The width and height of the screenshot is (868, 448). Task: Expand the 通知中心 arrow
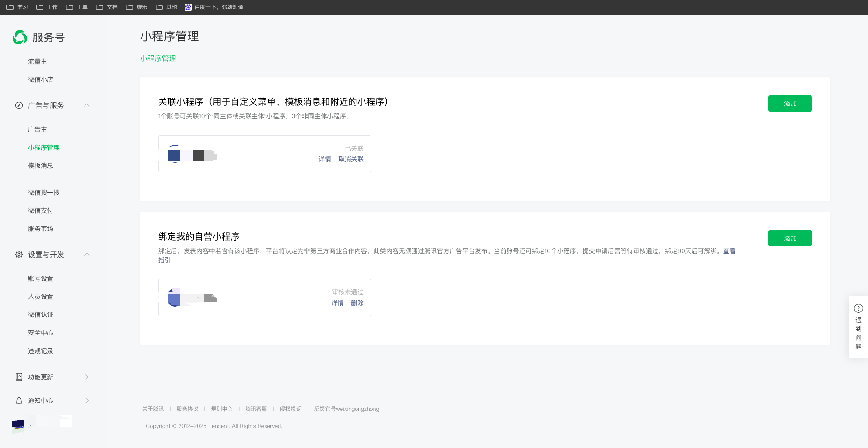[x=87, y=401]
